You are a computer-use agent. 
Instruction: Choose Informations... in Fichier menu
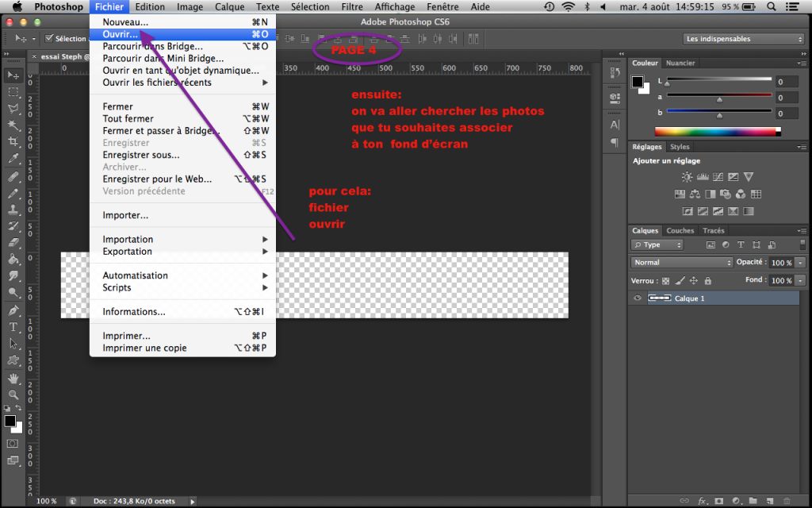coord(182,311)
